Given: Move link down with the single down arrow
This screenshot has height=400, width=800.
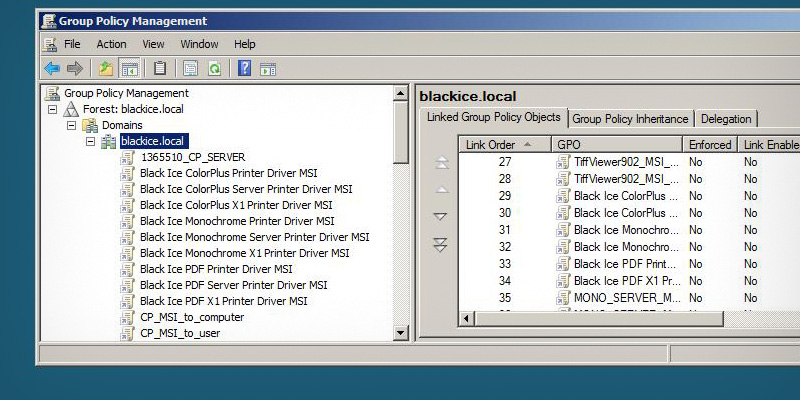Looking at the screenshot, I should coord(441,217).
